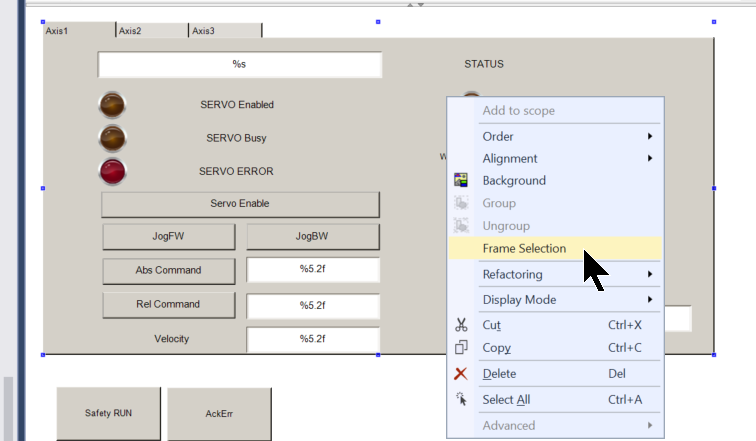Click the Safety RUN button

[108, 414]
